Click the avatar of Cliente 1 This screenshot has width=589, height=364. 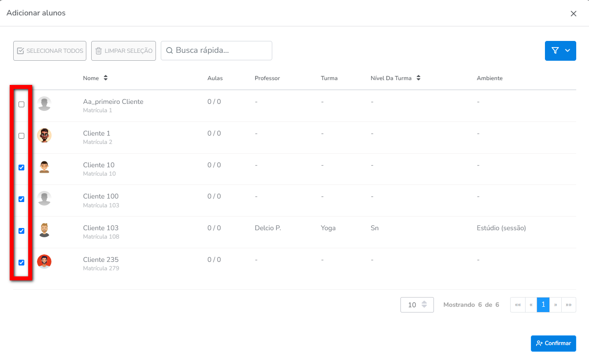point(44,136)
